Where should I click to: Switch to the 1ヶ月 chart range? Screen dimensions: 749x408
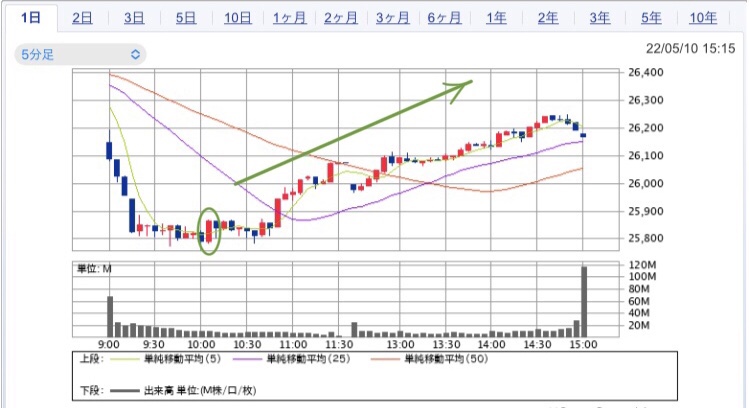coord(289,18)
